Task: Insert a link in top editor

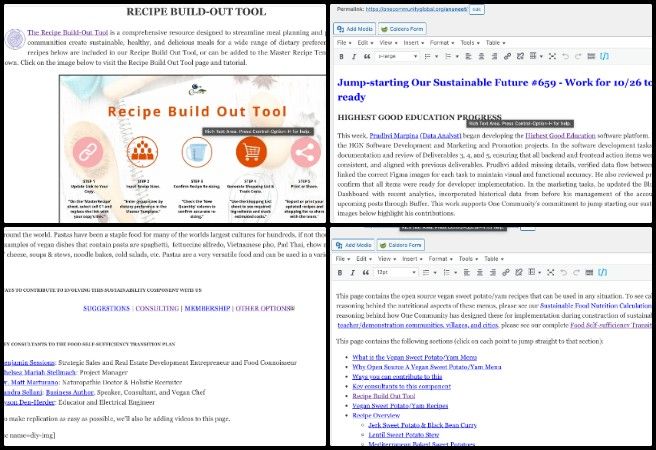Action: 510,57
